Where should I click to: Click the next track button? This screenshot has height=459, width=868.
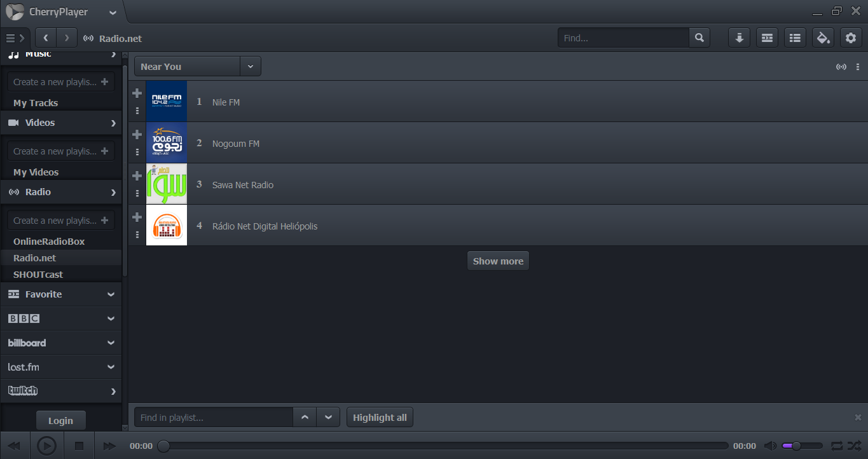click(x=109, y=446)
